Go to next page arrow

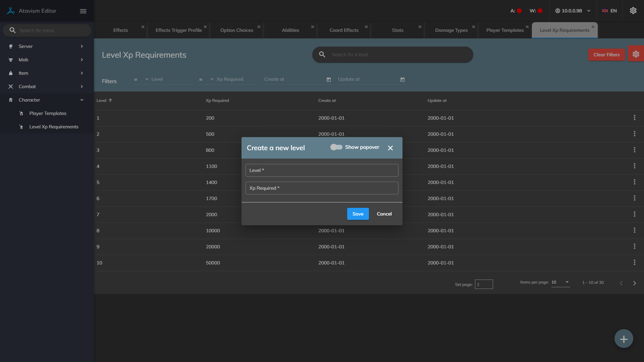point(634,283)
